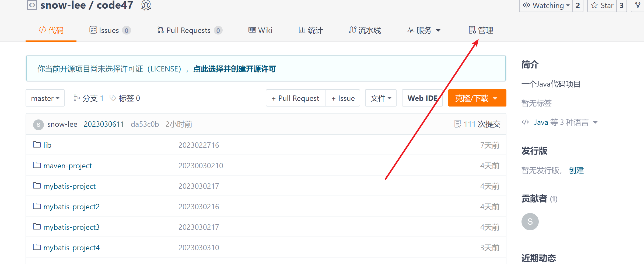Image resolution: width=644 pixels, height=264 pixels.
Task: View 111 次提交 history
Action: (477, 124)
